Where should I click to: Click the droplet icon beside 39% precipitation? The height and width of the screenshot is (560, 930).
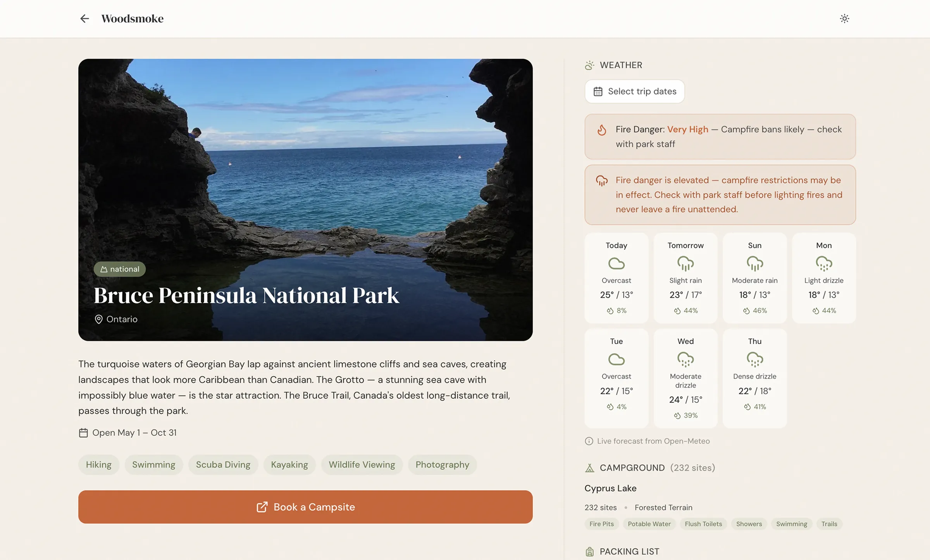click(677, 416)
